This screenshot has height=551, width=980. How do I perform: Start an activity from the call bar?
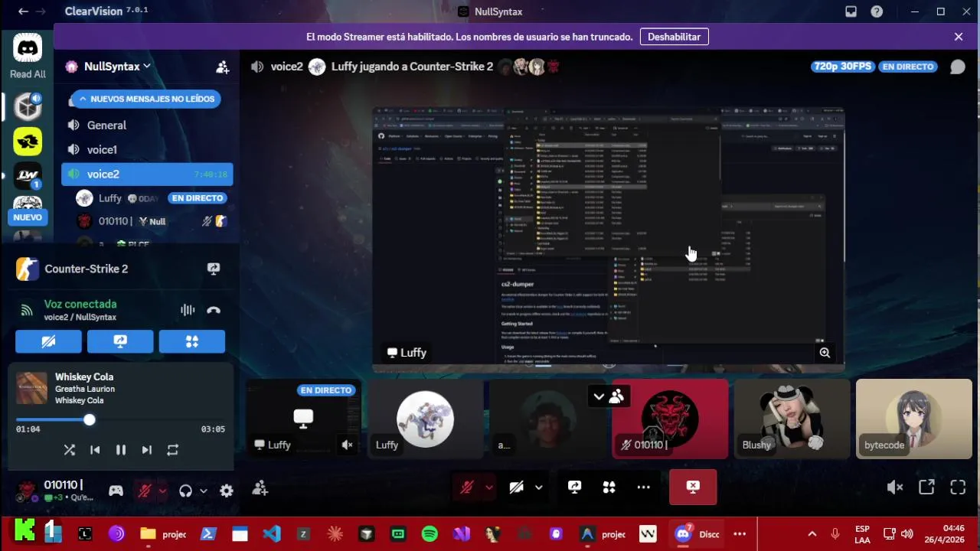[609, 487]
